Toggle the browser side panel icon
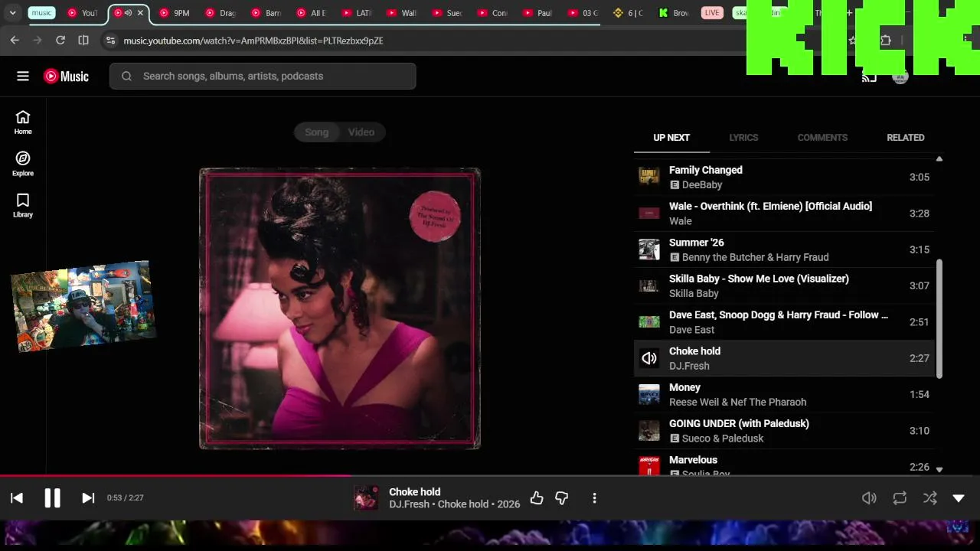This screenshot has width=980, height=551. [x=83, y=41]
